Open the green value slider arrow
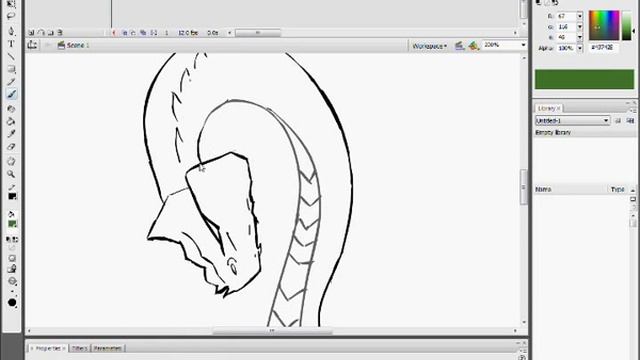Image resolution: width=640 pixels, height=360 pixels. click(580, 27)
